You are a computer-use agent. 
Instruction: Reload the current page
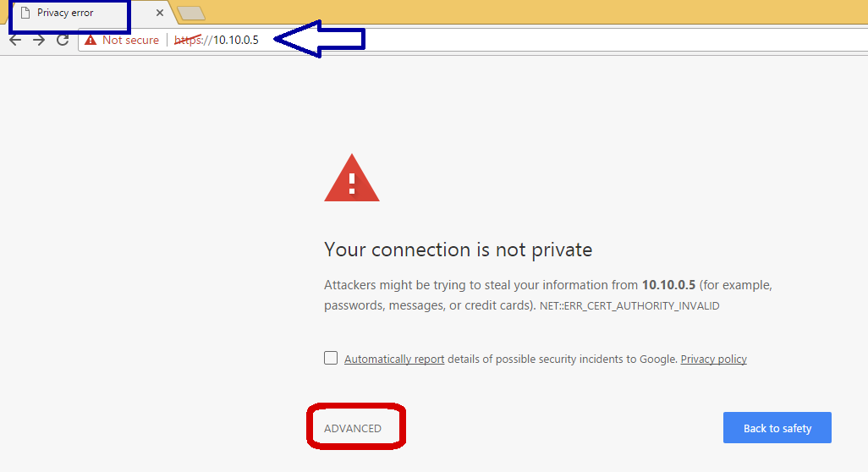(63, 40)
